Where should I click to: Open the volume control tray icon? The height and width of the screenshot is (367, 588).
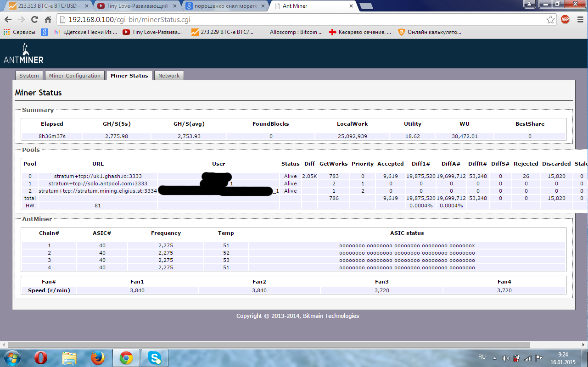tap(505, 358)
